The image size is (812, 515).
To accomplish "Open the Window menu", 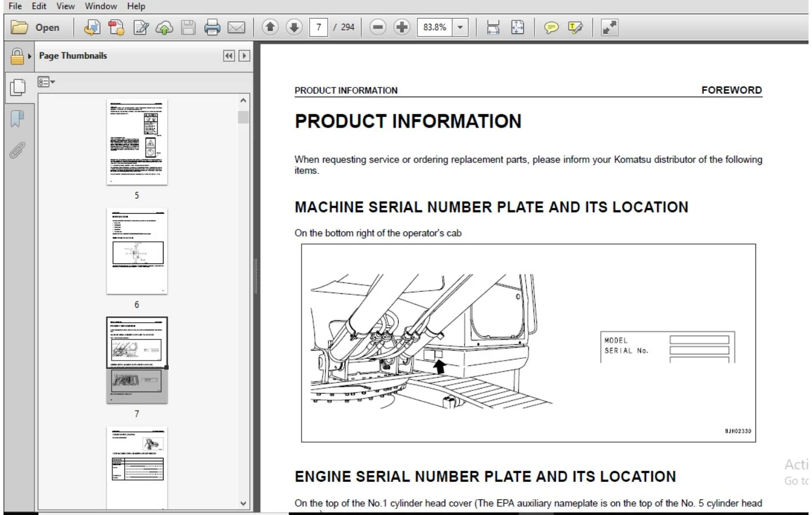I will pyautogui.click(x=101, y=6).
